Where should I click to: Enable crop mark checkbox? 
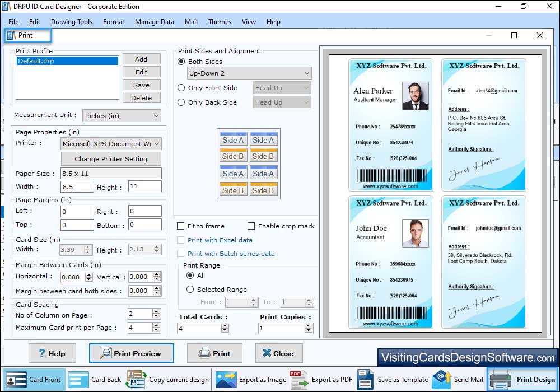(251, 226)
